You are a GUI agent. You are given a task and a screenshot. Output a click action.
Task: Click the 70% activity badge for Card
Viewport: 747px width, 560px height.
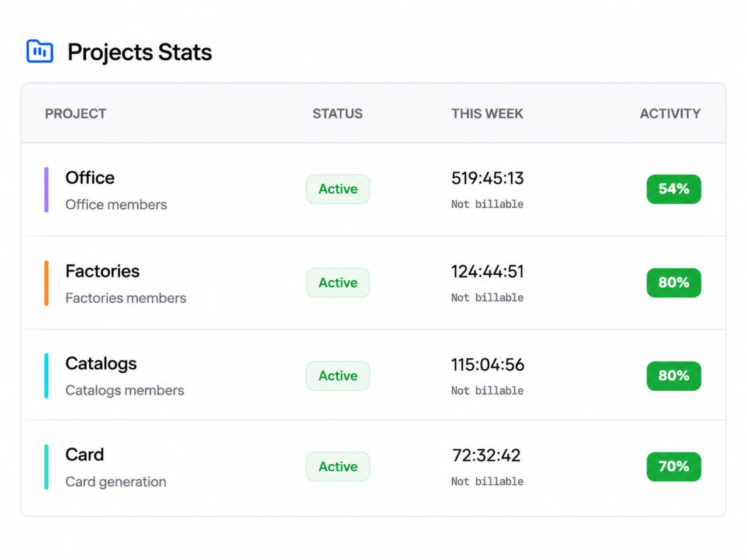[x=673, y=467]
